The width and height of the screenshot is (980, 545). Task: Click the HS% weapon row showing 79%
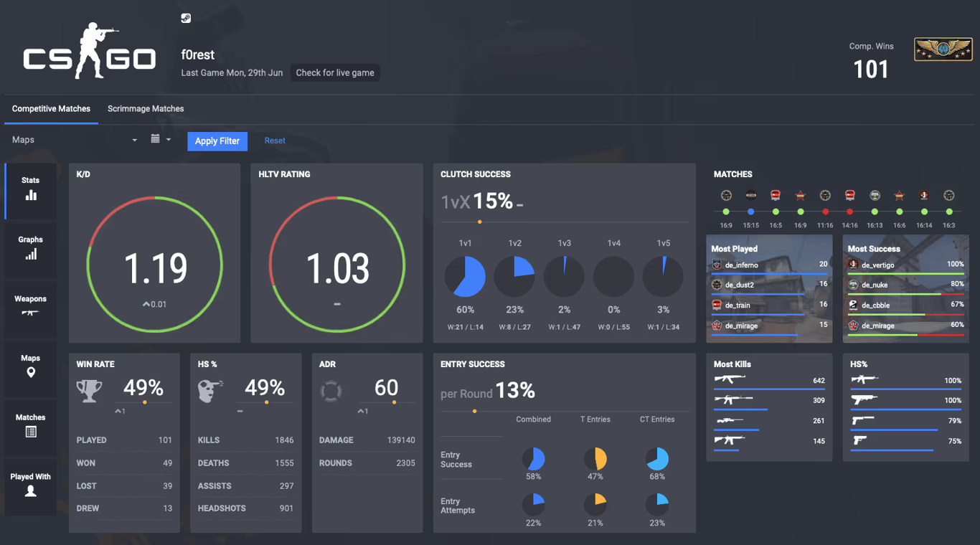click(x=905, y=422)
